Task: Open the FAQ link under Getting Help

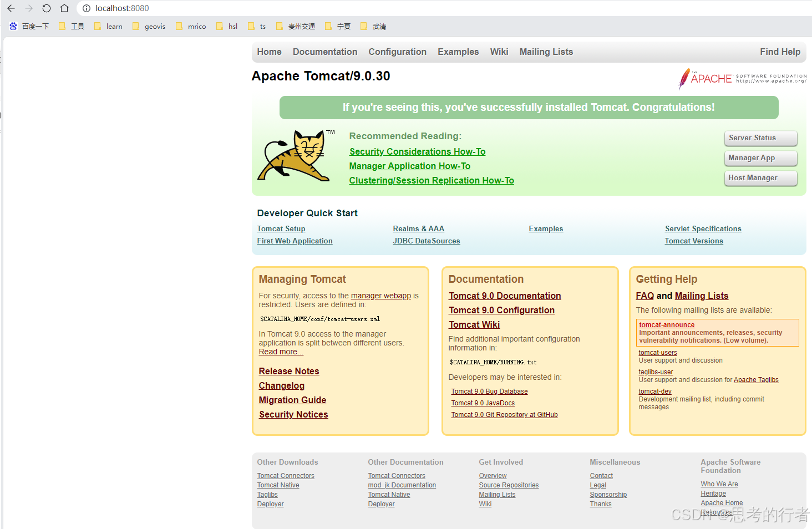Action: (644, 296)
